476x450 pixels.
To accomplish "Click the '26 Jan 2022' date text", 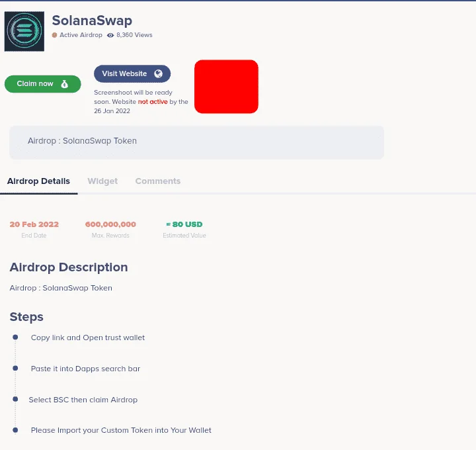I will pyautogui.click(x=112, y=111).
